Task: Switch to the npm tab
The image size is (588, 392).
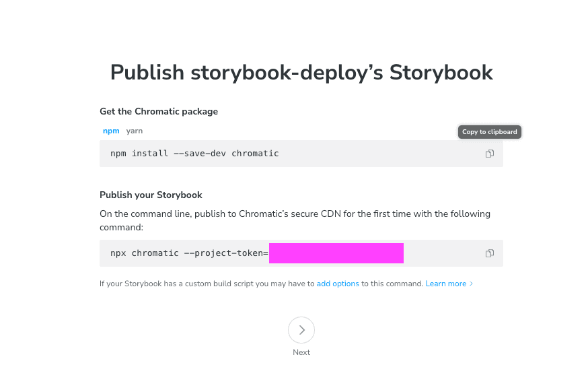Action: pos(110,131)
